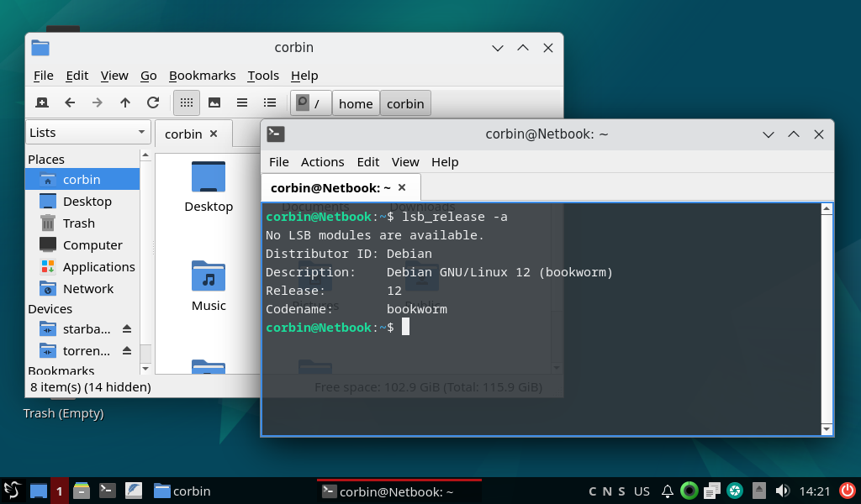This screenshot has width=861, height=504.
Task: Click the home button in the path bar
Action: [356, 103]
